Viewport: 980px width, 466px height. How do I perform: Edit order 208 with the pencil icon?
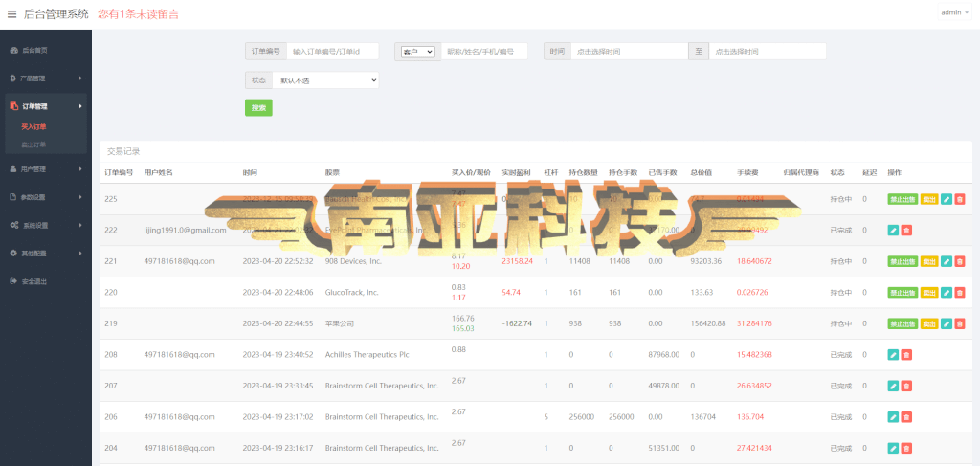coord(893,355)
